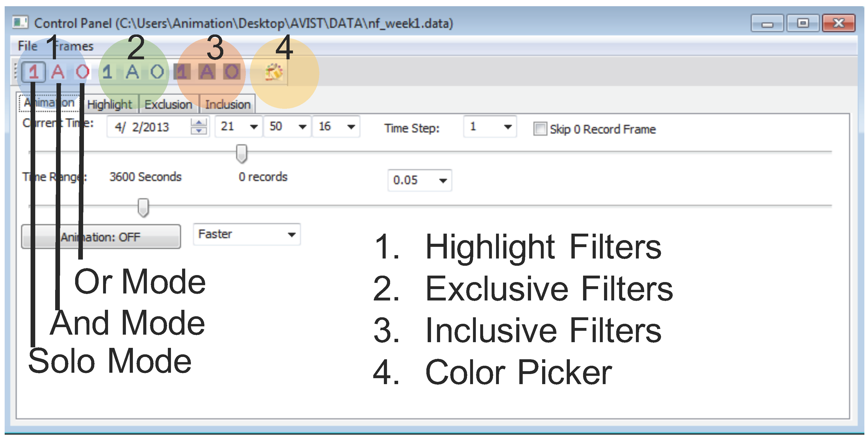The width and height of the screenshot is (868, 438).
Task: Select inclusive filter Or mode icon
Action: pyautogui.click(x=232, y=72)
